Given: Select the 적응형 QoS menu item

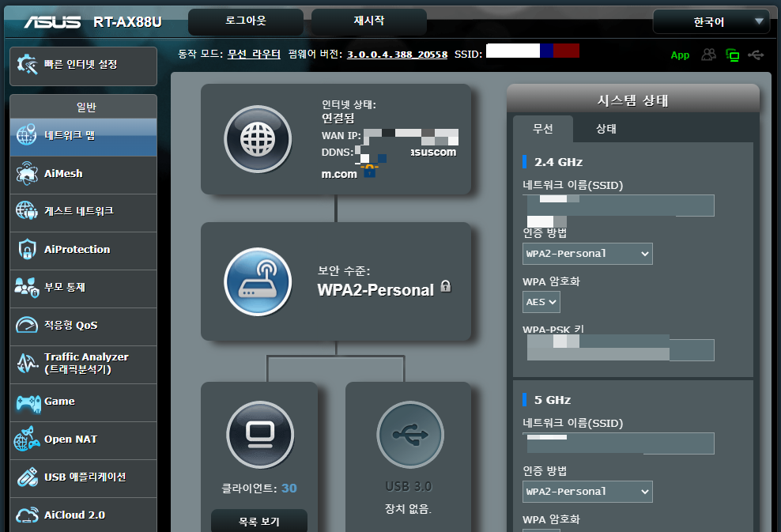Looking at the screenshot, I should (83, 325).
